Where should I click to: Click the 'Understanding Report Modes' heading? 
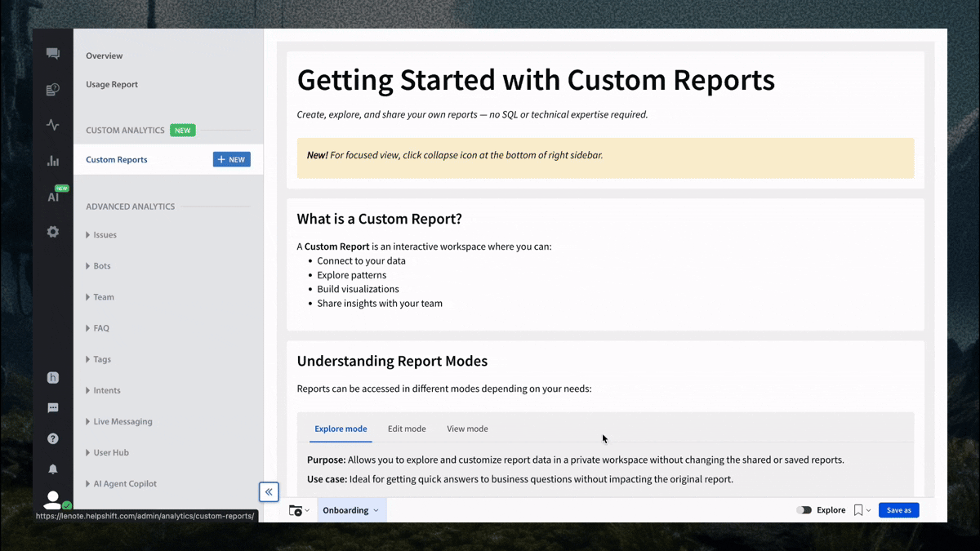coord(392,361)
